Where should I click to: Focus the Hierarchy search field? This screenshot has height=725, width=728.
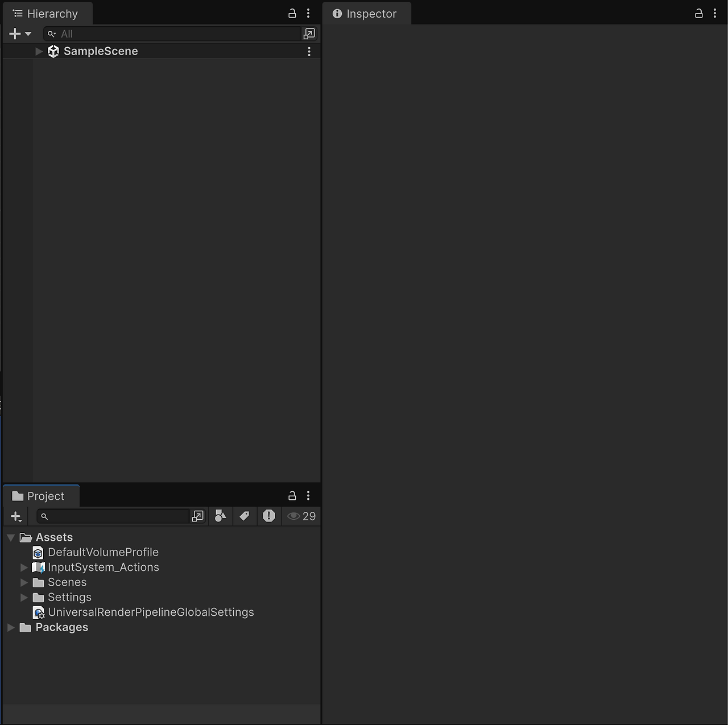172,34
